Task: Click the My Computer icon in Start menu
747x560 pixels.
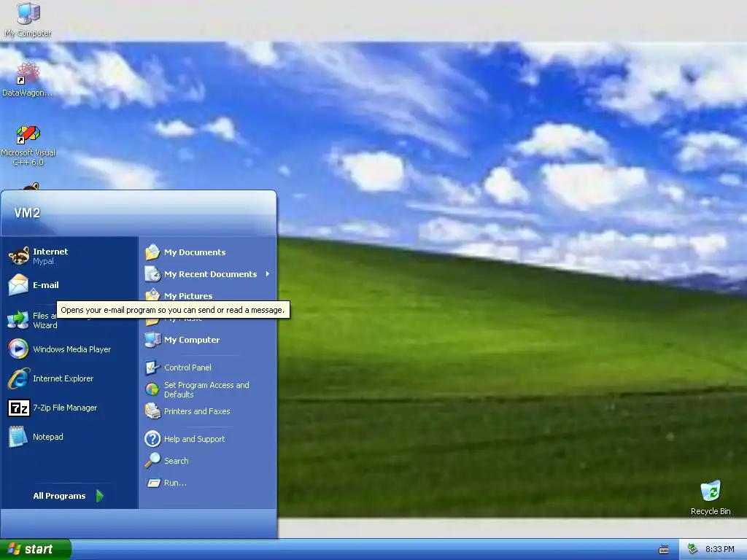Action: coord(152,340)
